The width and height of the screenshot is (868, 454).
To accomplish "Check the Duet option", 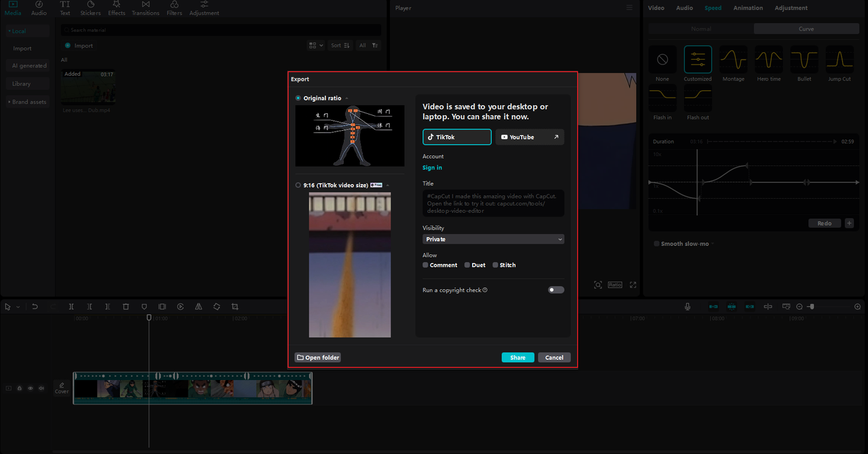I will tap(467, 265).
